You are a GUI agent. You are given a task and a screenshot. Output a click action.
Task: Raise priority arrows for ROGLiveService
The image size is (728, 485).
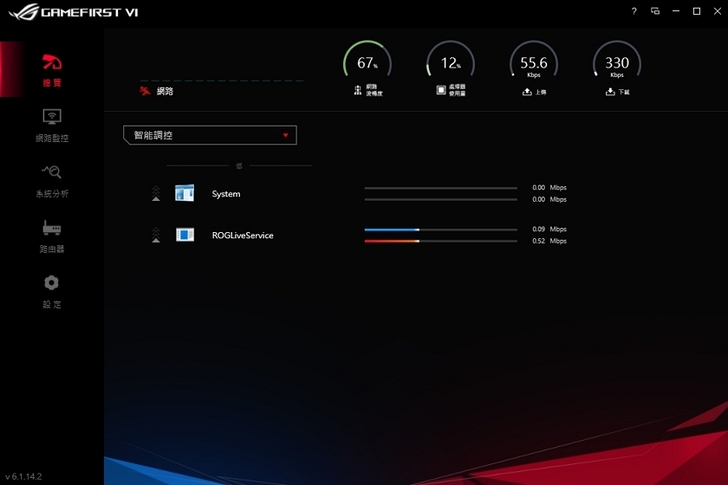point(155,235)
